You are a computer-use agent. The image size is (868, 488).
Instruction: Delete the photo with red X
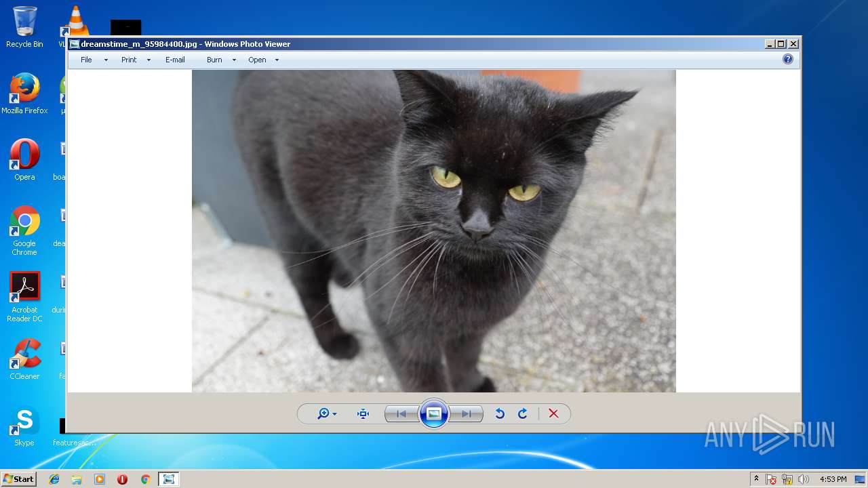point(553,413)
